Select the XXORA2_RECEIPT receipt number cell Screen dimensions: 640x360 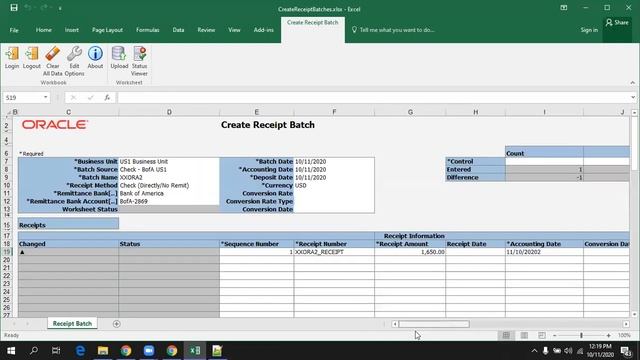[334, 252]
